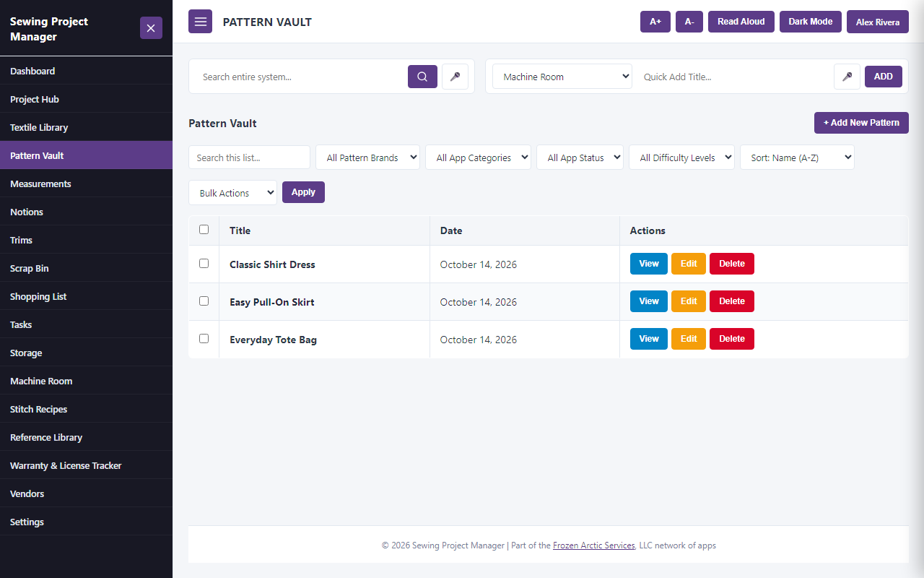
Task: Delete the Everyday Tote Bag pattern
Action: (x=732, y=339)
